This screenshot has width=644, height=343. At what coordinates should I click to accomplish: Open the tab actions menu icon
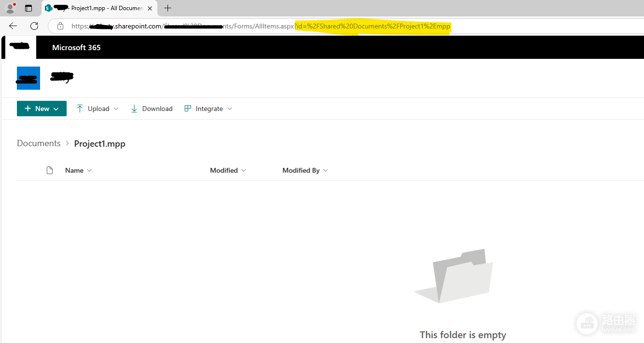tap(28, 8)
